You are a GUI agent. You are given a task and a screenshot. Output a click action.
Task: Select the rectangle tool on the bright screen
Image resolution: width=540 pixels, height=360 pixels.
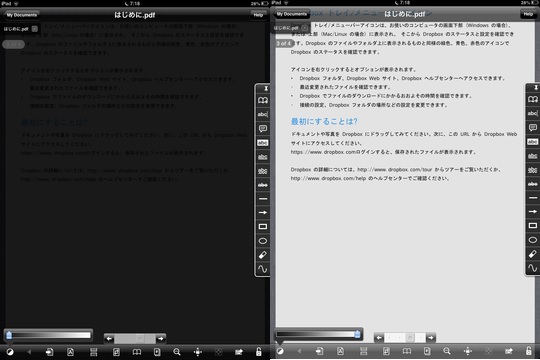(533, 226)
